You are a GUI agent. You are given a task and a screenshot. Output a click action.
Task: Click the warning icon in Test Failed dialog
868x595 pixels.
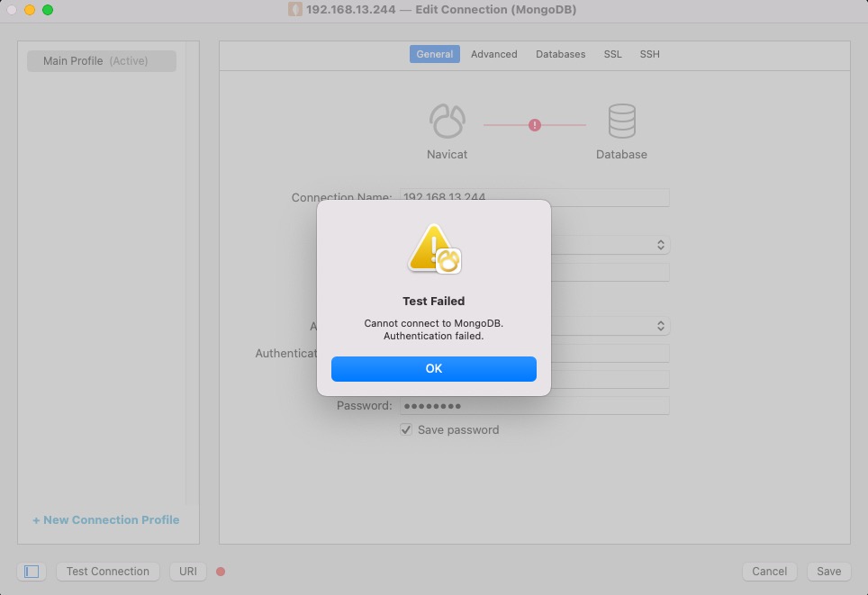(x=435, y=248)
